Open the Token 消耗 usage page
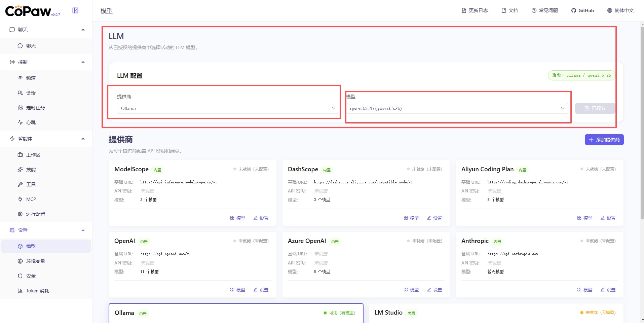Image resolution: width=644 pixels, height=323 pixels. tap(37, 291)
